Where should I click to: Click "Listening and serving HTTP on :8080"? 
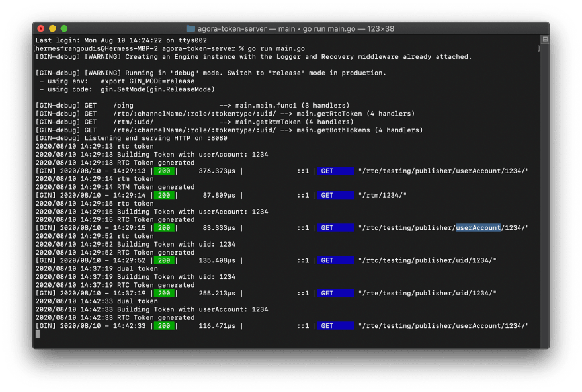(x=156, y=138)
